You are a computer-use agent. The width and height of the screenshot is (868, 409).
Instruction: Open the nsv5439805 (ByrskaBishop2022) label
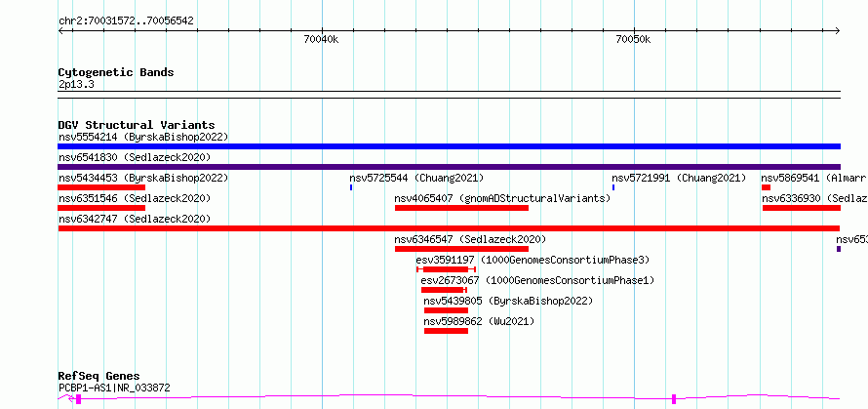tap(508, 301)
